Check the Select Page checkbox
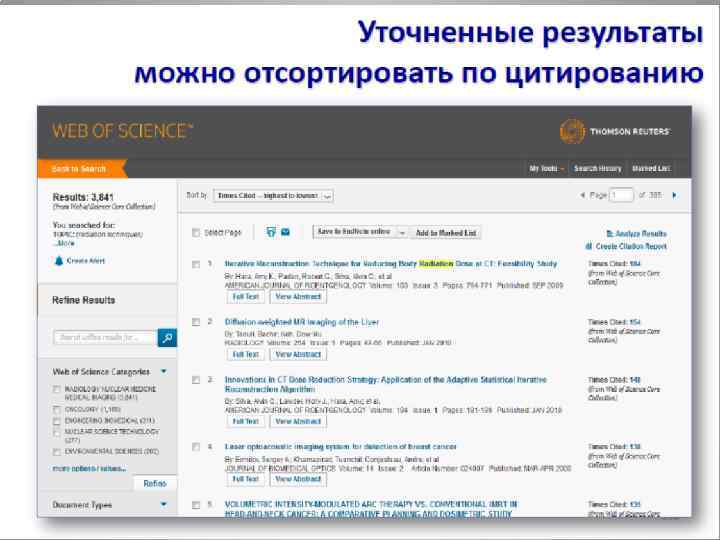720x540 pixels. pyautogui.click(x=196, y=233)
